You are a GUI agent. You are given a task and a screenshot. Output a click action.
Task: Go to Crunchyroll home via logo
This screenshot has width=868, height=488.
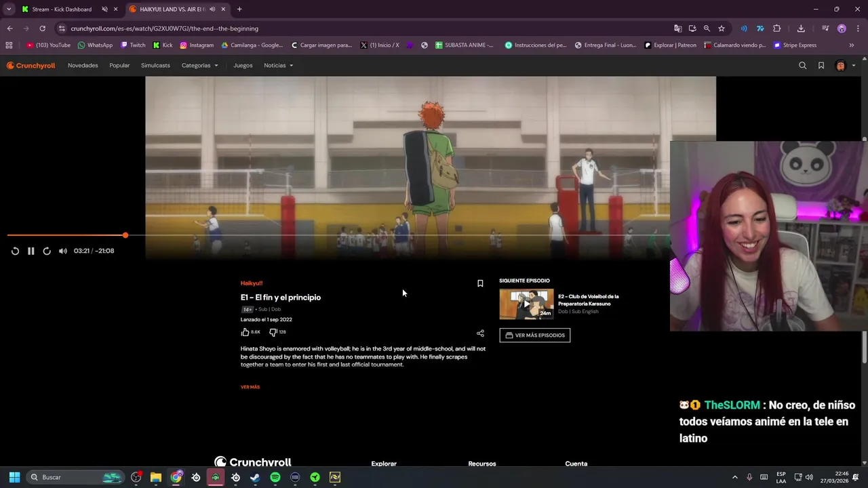[x=31, y=66]
